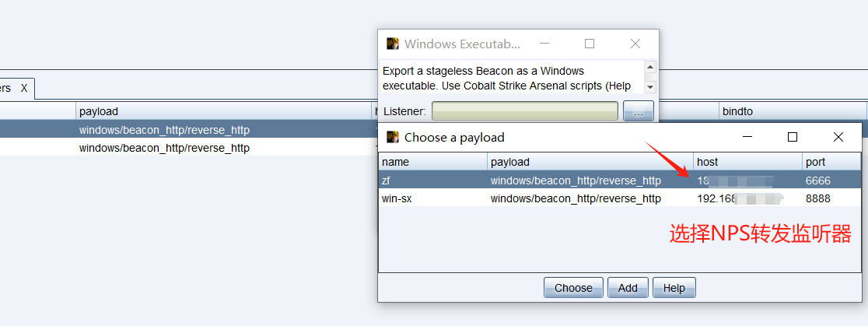
Task: Click into the Listener input field
Action: pyautogui.click(x=525, y=110)
